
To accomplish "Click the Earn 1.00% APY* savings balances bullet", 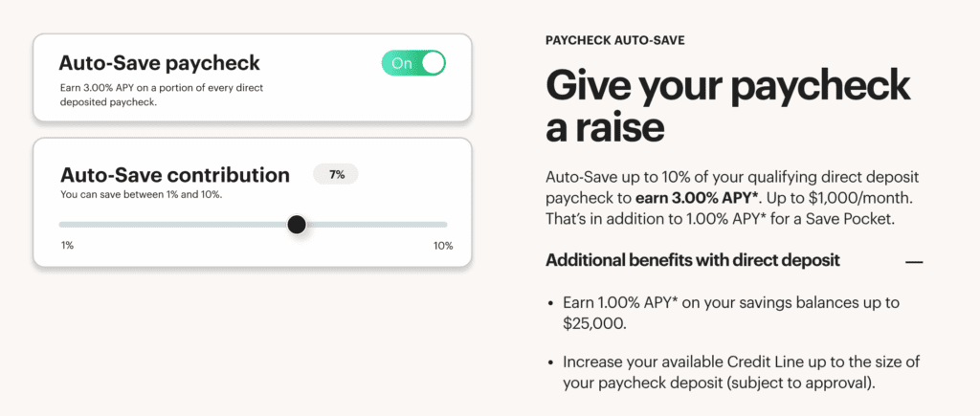I will pos(731,314).
